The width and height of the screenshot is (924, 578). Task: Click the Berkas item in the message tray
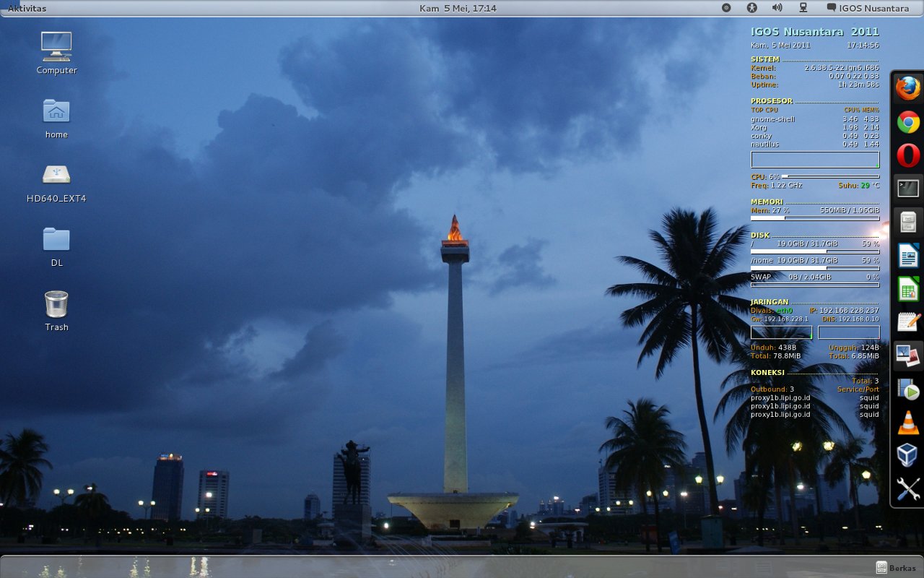[x=896, y=567]
